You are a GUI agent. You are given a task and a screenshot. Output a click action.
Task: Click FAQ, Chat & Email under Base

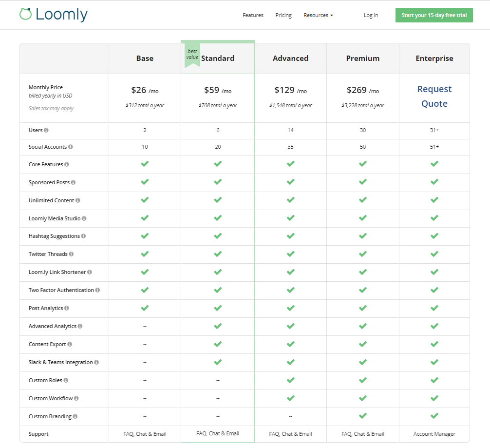(145, 434)
